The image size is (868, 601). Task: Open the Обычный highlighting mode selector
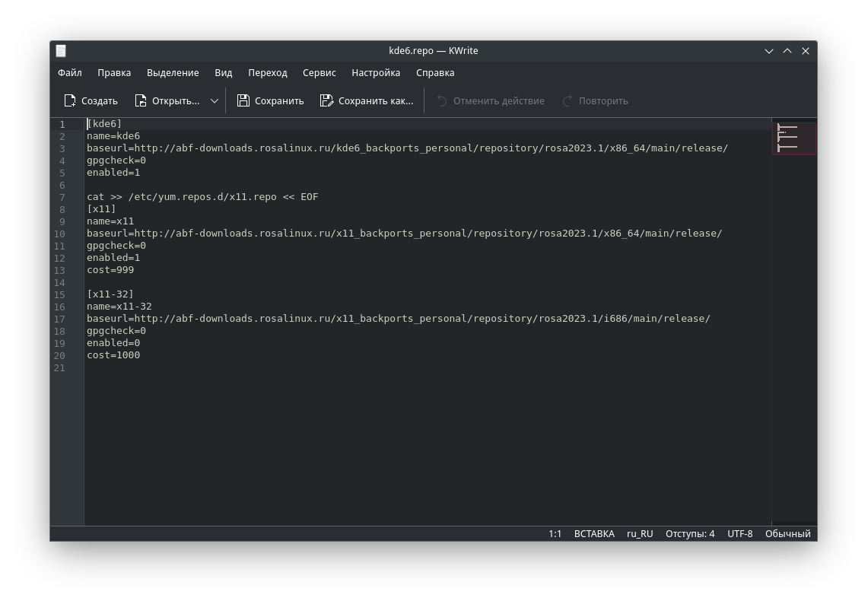787,533
